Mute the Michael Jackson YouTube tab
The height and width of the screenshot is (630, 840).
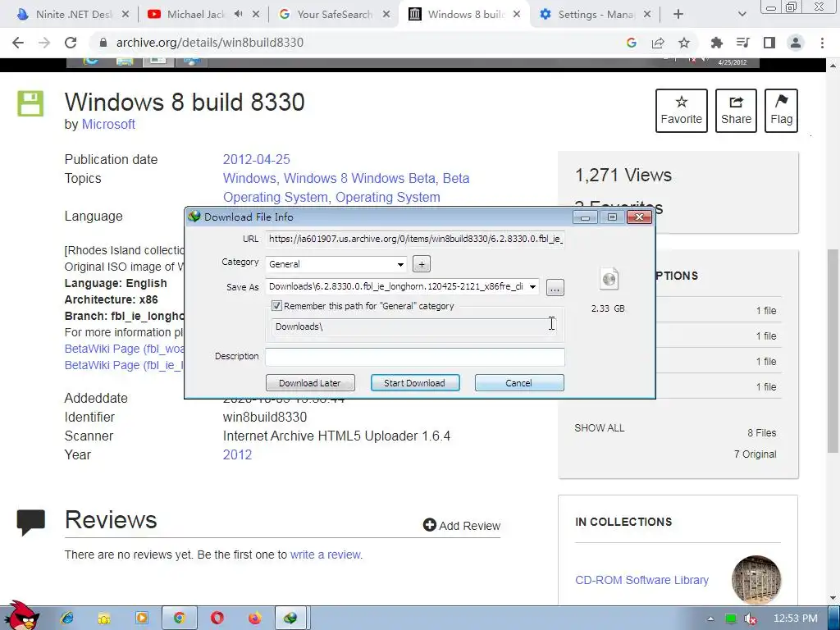pos(239,15)
